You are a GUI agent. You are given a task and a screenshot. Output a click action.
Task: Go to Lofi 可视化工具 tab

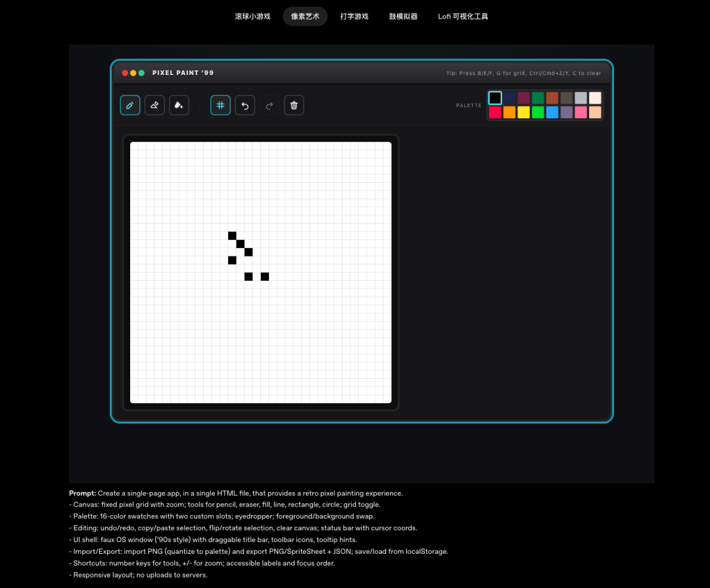pos(463,16)
